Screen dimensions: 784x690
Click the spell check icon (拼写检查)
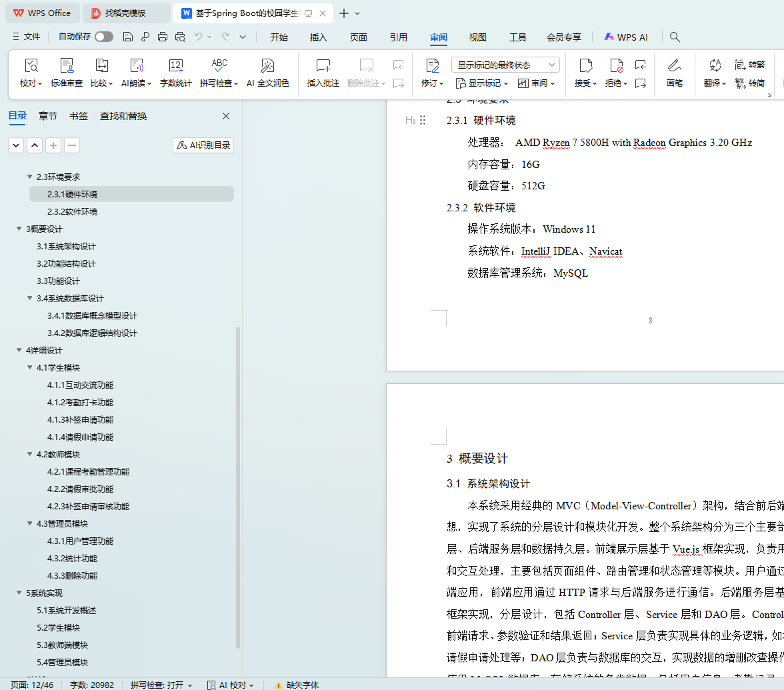pos(219,65)
